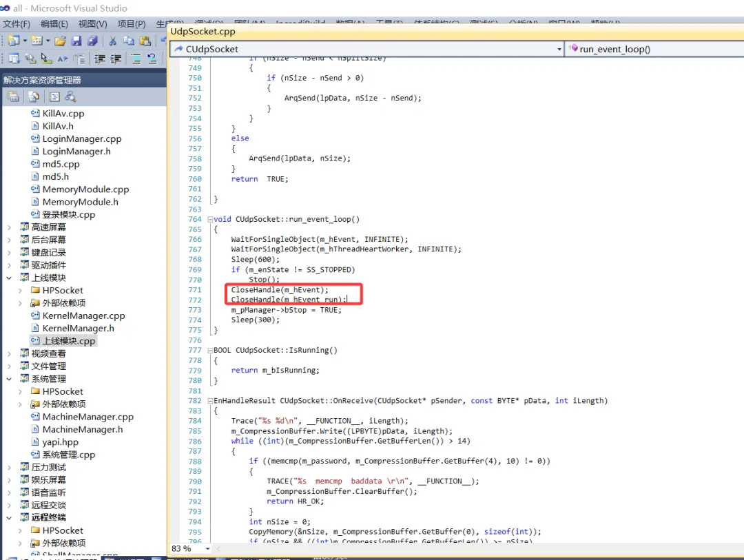Expand the 高速屏幕 project node

(9, 227)
